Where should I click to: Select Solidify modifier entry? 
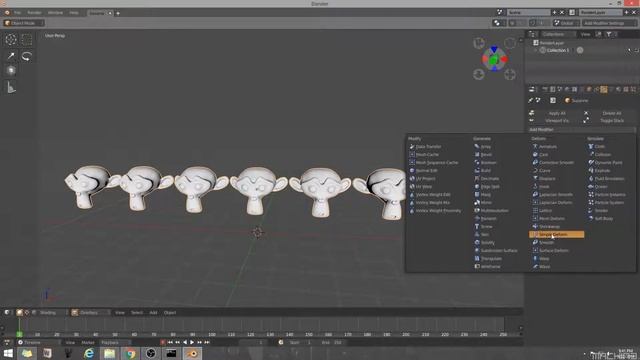[x=484, y=242]
